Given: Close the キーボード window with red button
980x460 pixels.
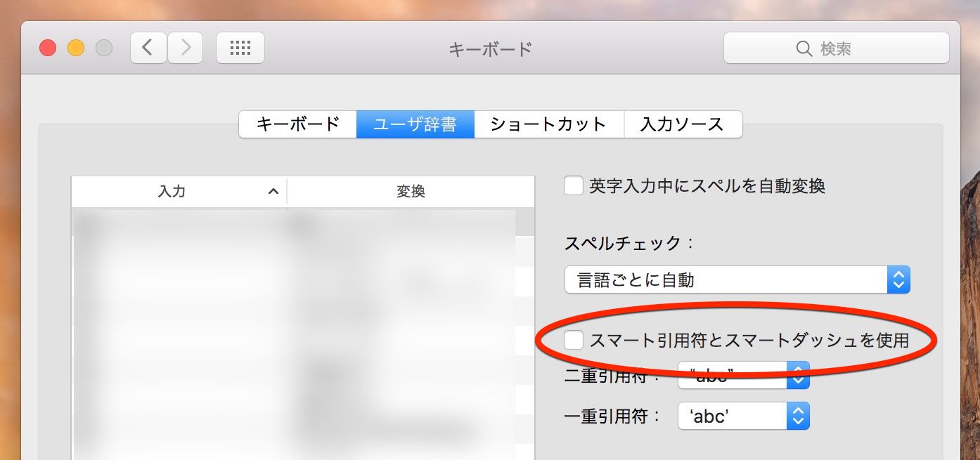Looking at the screenshot, I should (48, 48).
